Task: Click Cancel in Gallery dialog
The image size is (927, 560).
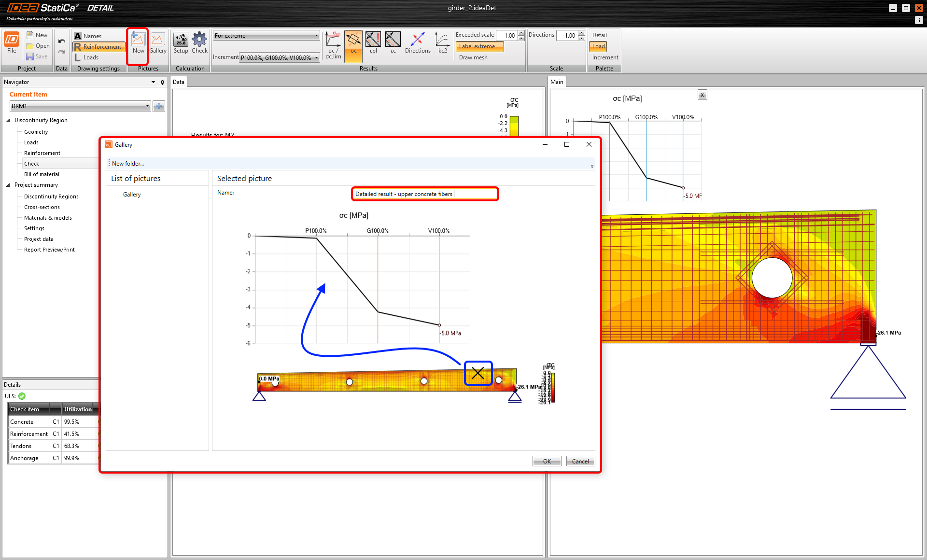Action: point(580,461)
